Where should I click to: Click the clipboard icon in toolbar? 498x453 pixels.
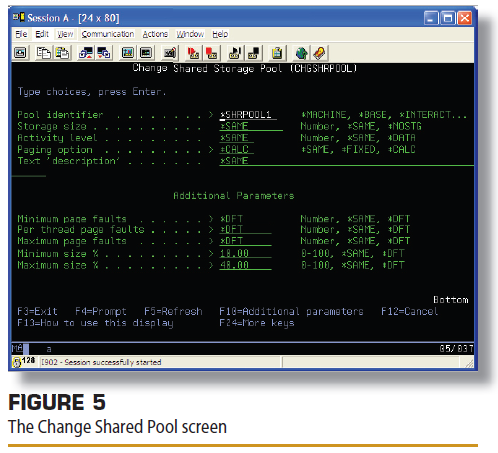[277, 53]
